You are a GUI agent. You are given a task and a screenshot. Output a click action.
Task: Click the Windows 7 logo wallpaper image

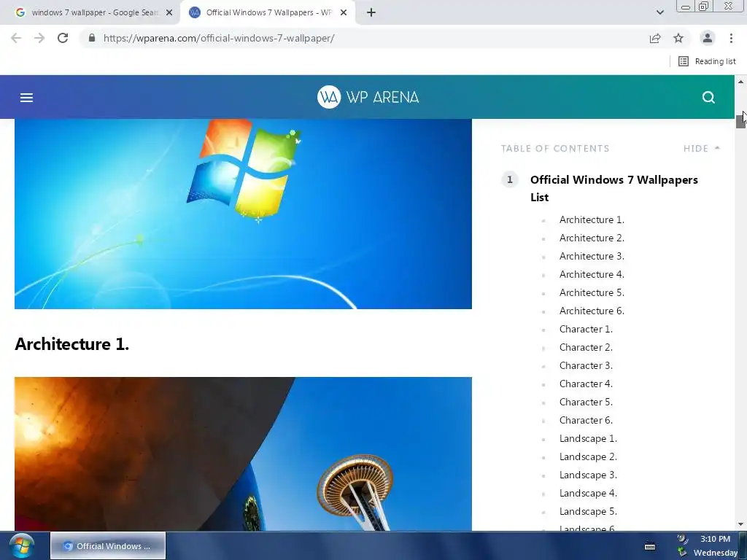click(243, 214)
